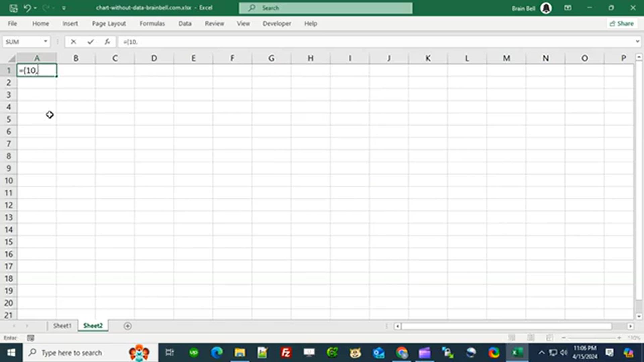The width and height of the screenshot is (644, 362).
Task: Switch to Page Layout view icon
Action: point(530,338)
